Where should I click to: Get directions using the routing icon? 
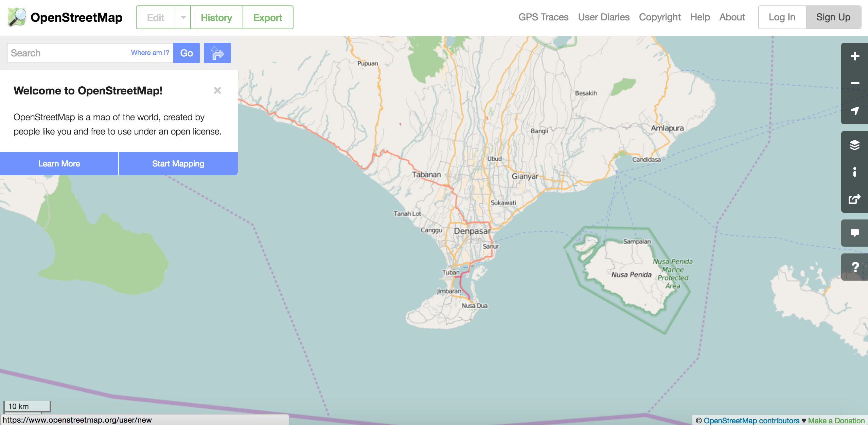[x=217, y=53]
